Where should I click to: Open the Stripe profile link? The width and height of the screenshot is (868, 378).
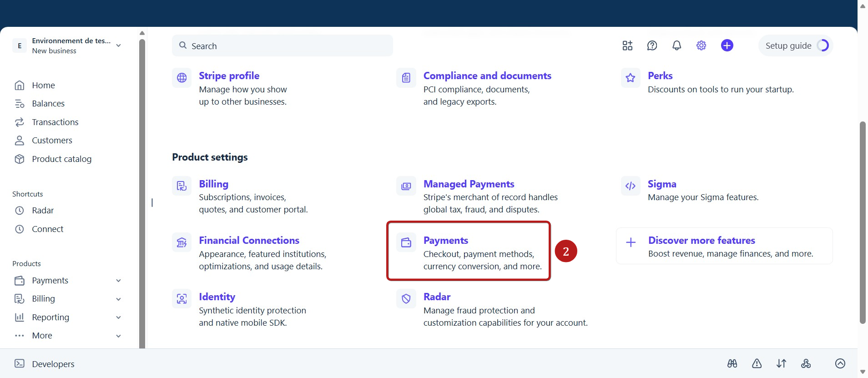point(229,76)
